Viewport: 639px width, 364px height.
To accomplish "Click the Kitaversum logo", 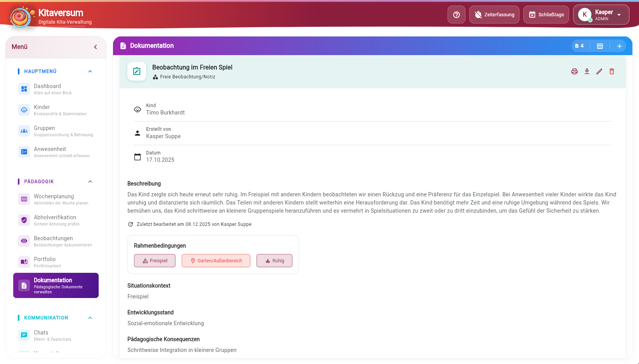I will click(20, 17).
